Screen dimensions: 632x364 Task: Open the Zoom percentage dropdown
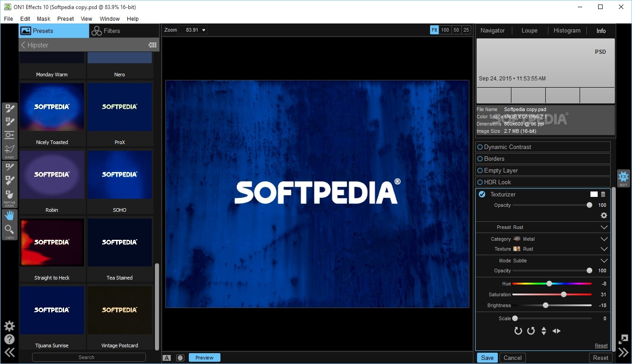click(204, 30)
